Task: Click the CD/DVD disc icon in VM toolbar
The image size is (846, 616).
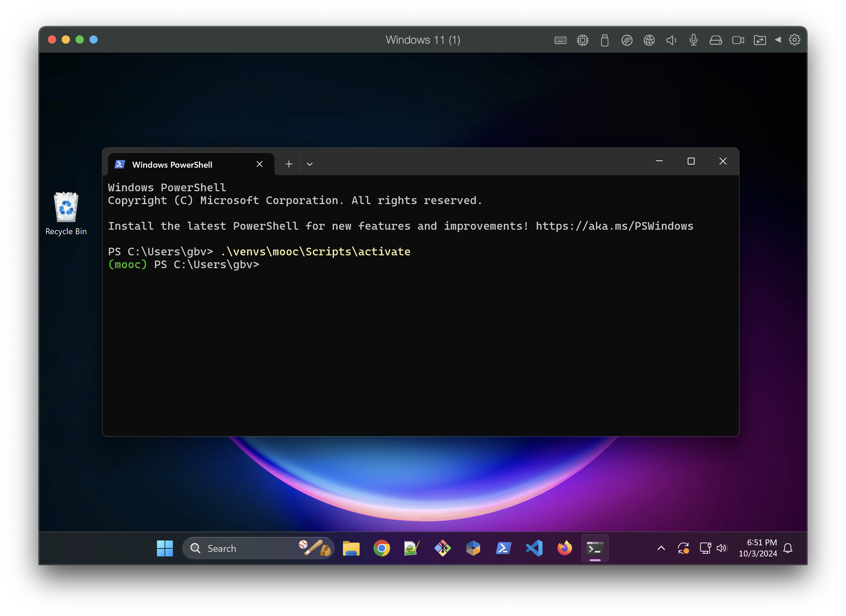Action: pos(627,40)
